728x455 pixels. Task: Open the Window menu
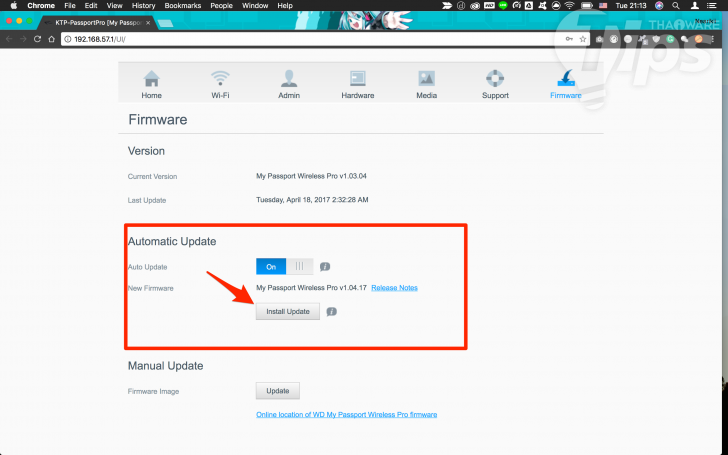click(x=255, y=6)
